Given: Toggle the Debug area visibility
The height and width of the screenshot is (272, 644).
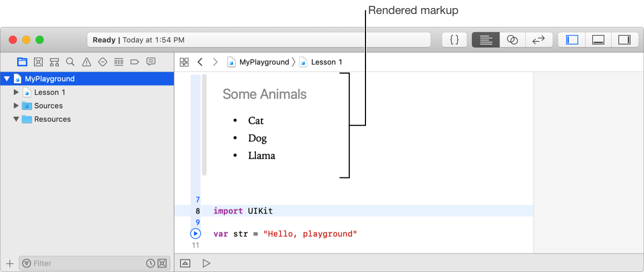Looking at the screenshot, I should click(x=598, y=40).
